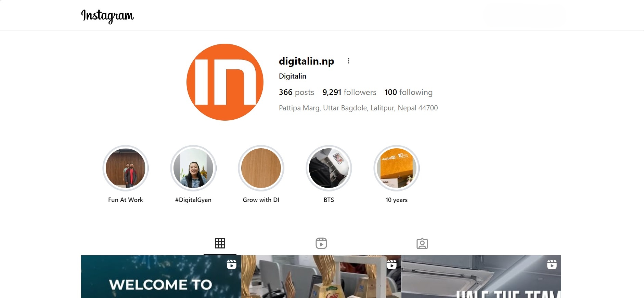Screen dimensions: 644x298
Task: Click the Fun At Work label
Action: coord(126,200)
